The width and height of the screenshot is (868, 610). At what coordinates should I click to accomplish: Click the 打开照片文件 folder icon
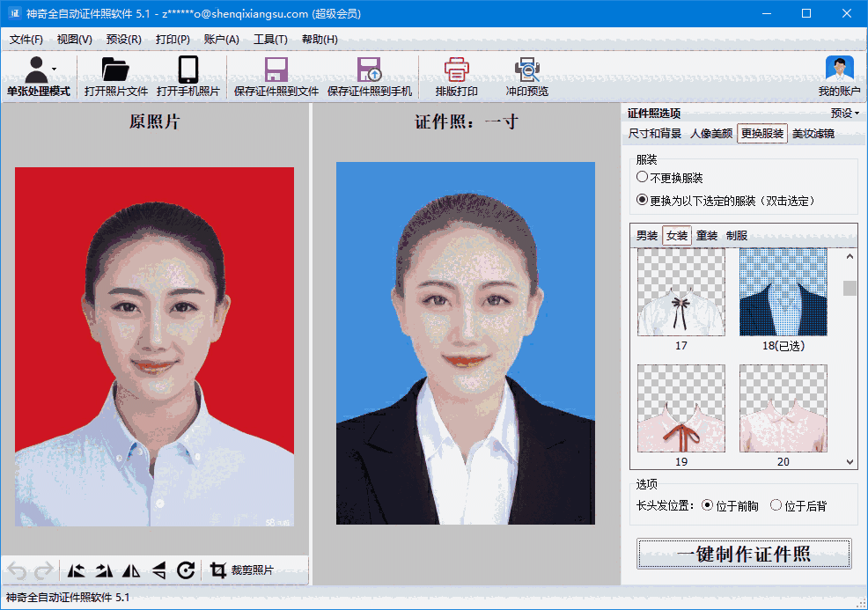click(115, 70)
